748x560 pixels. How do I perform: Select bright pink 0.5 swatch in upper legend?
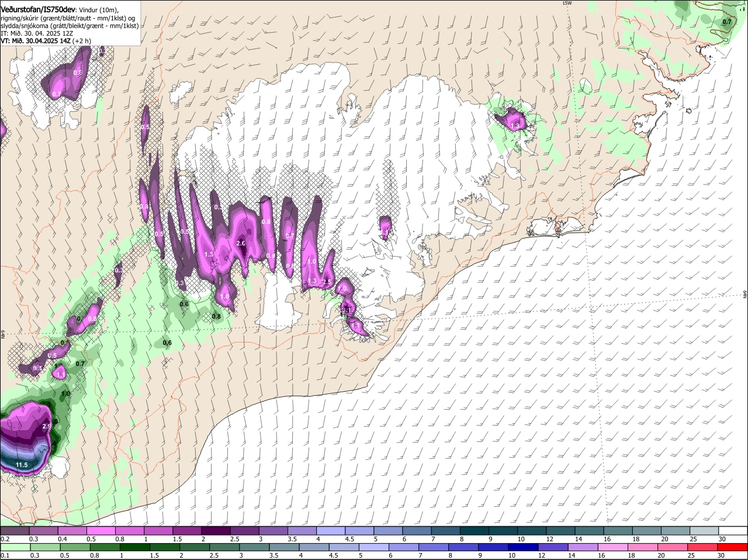102,531
